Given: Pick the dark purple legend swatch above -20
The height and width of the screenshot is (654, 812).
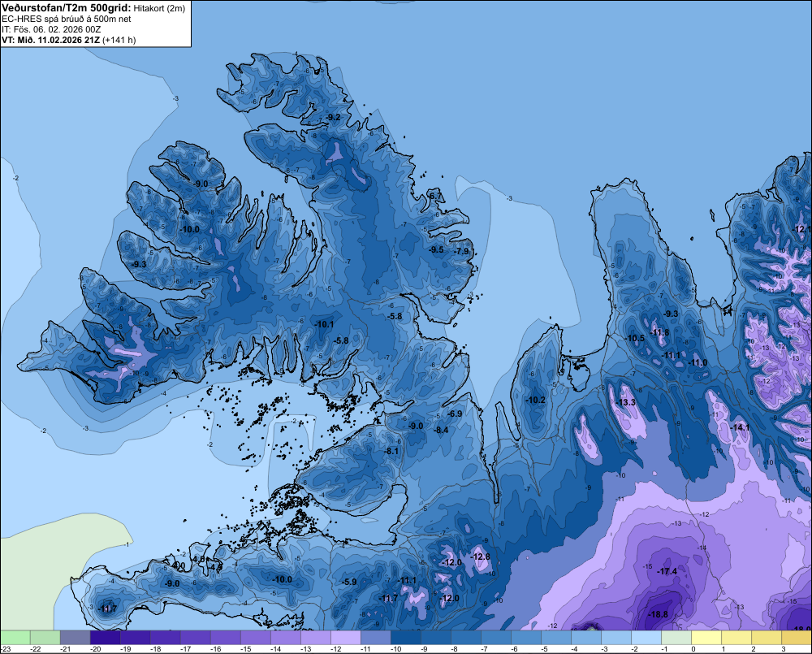Looking at the screenshot, I should (105, 637).
